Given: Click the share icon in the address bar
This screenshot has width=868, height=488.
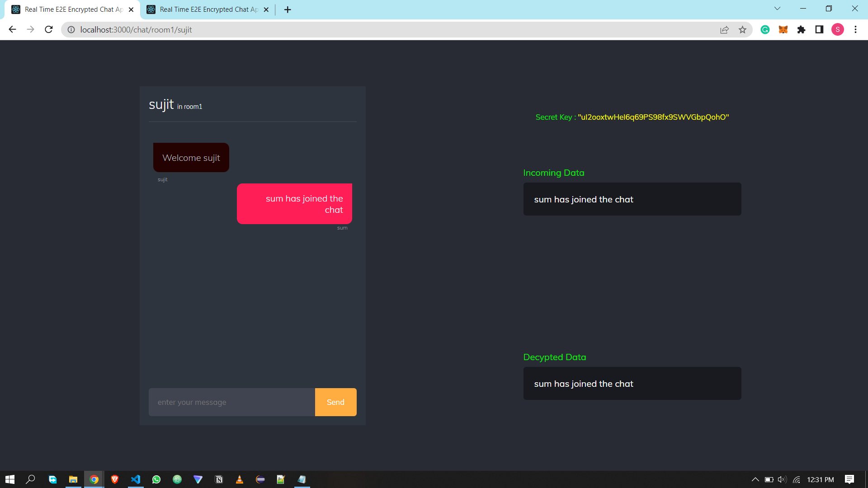Looking at the screenshot, I should 724,29.
